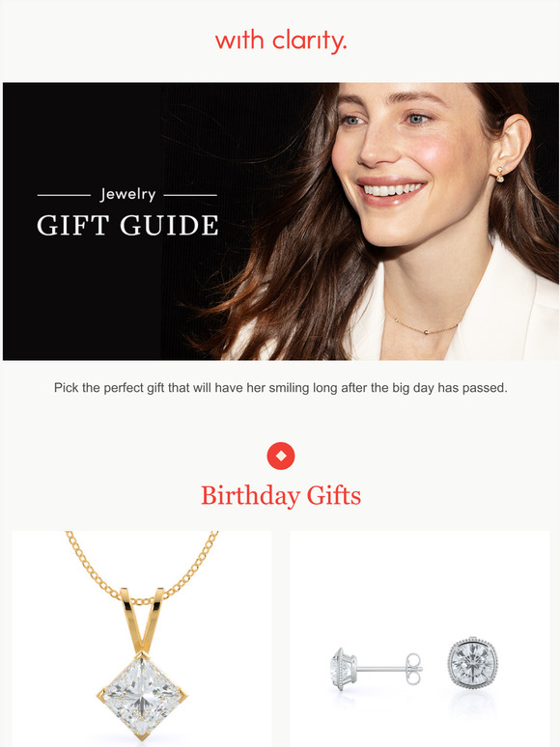
Task: Click the earring's butterfly back clasp
Action: pyautogui.click(x=413, y=669)
